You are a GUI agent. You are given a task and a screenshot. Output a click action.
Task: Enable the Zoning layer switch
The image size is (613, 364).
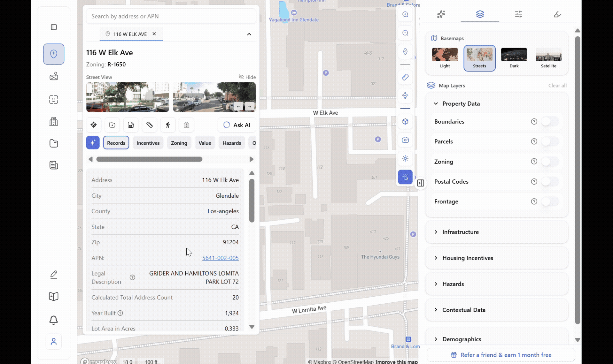(550, 162)
